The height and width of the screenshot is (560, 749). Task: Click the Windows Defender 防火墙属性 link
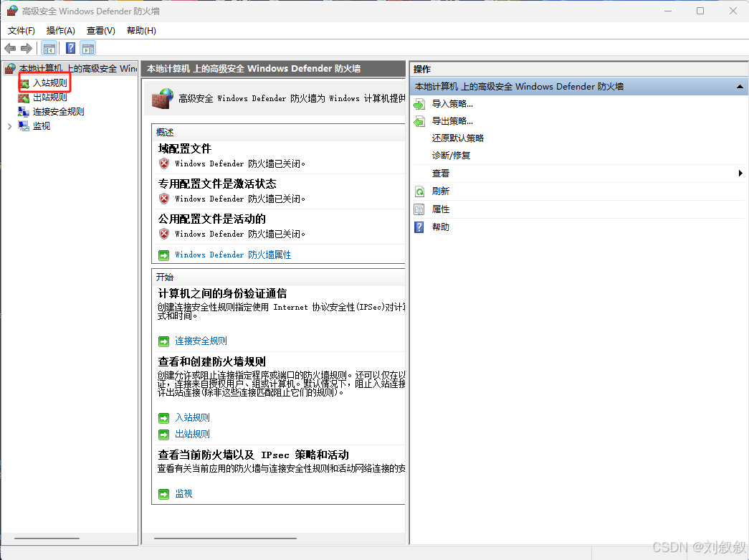233,254
